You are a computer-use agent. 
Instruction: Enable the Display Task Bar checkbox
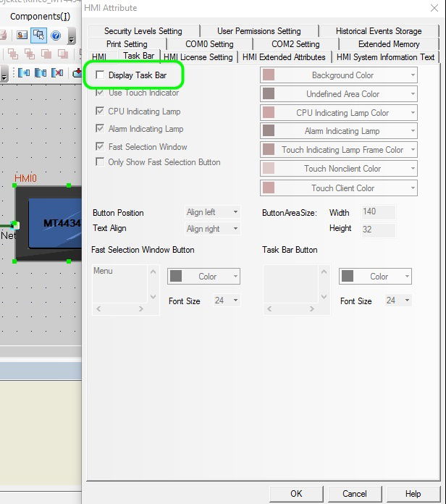[100, 75]
